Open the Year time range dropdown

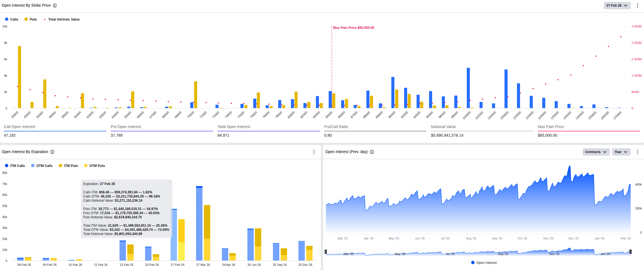621,152
